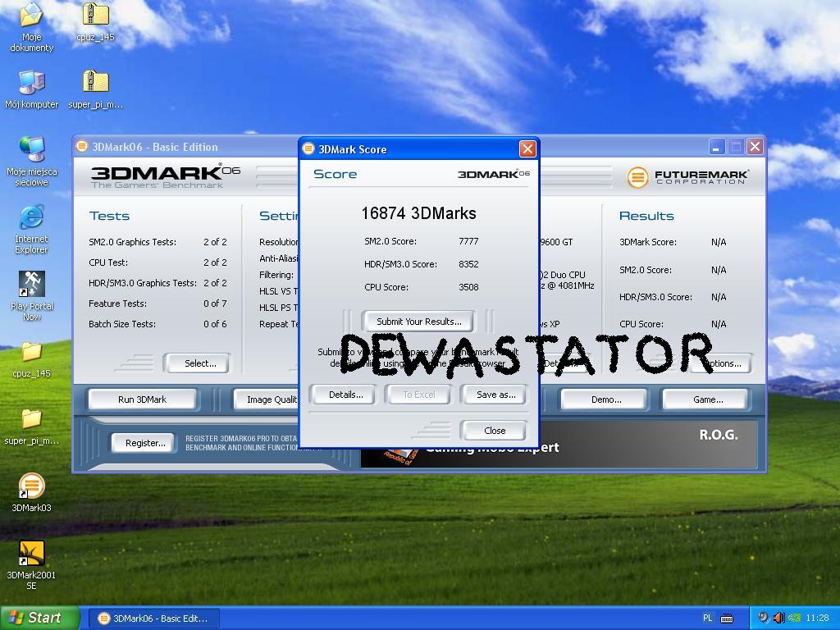This screenshot has height=630, width=840.
Task: Close the 3DMark06 main window
Action: pos(755,146)
